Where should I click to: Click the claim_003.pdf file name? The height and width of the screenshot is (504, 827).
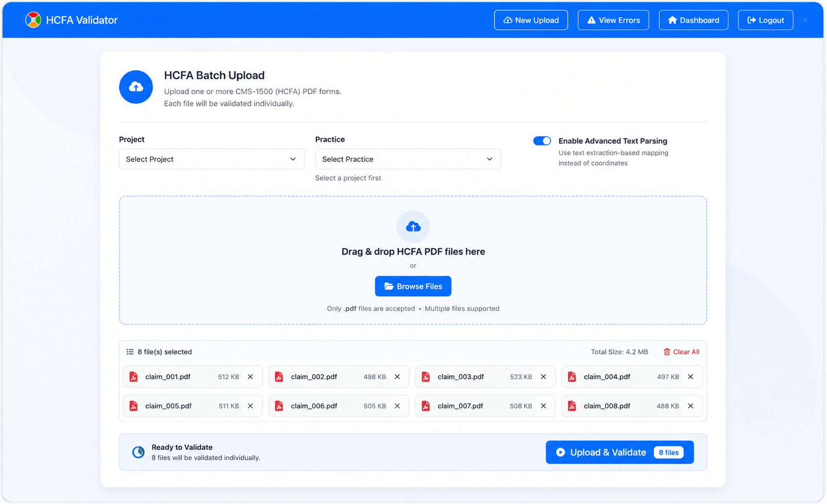tap(461, 377)
